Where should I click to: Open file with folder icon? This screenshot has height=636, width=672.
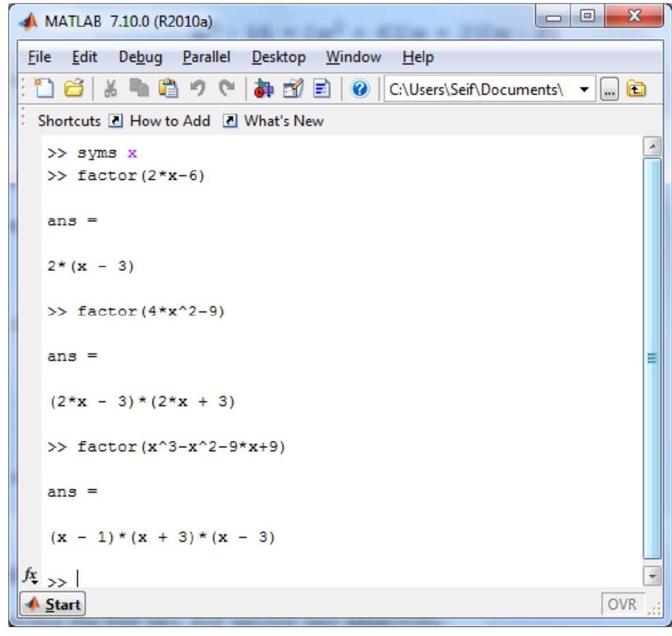[x=74, y=89]
